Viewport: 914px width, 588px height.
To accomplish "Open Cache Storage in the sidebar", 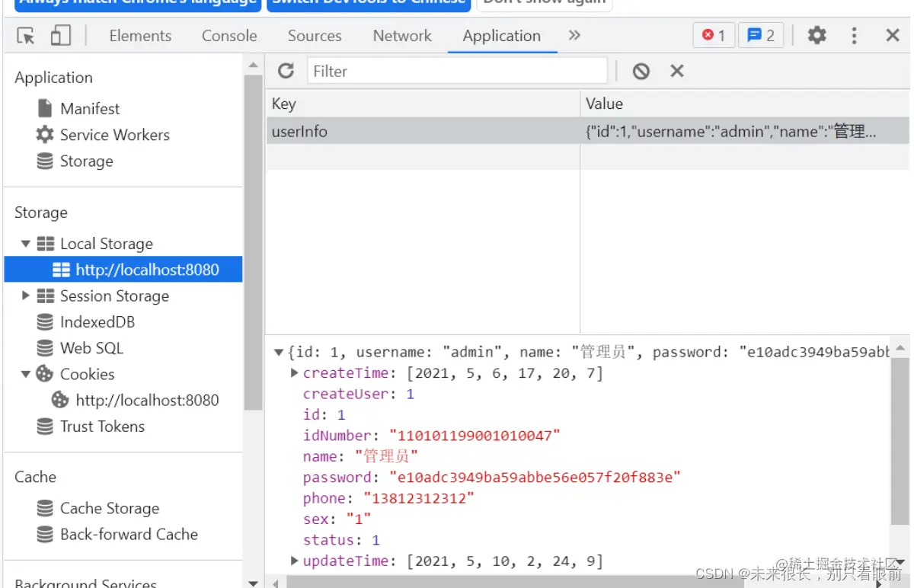I will pyautogui.click(x=110, y=508).
